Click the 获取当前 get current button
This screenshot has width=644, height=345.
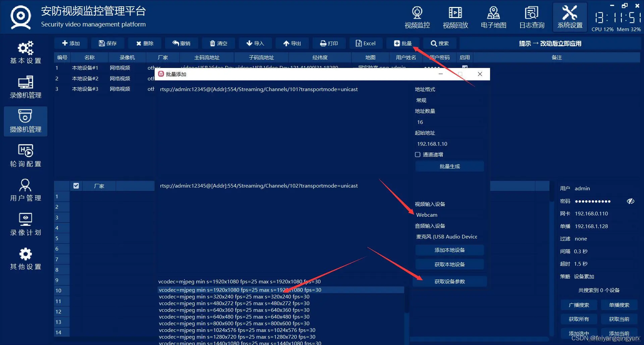click(x=619, y=319)
